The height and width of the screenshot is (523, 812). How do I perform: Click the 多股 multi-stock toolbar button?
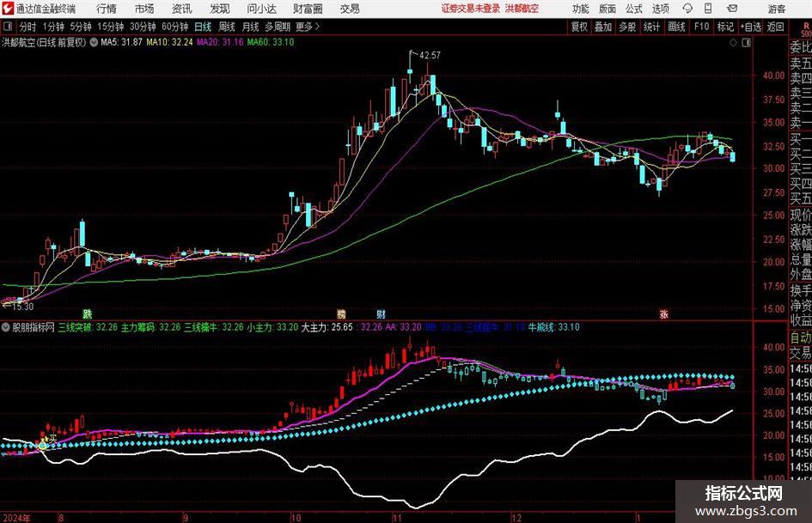tap(627, 27)
